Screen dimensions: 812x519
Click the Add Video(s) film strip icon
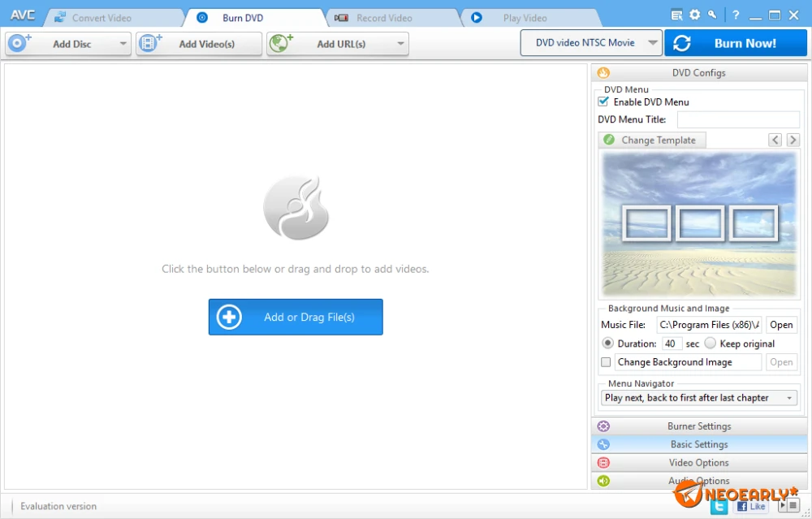149,43
